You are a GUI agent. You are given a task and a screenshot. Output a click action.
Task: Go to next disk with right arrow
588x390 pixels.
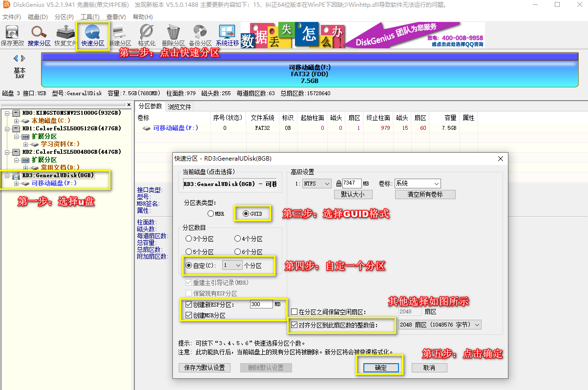[x=23, y=59]
